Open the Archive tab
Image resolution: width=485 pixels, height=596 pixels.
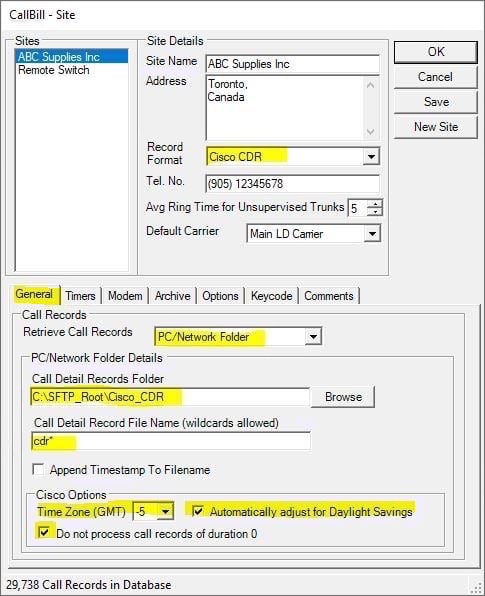point(173,296)
